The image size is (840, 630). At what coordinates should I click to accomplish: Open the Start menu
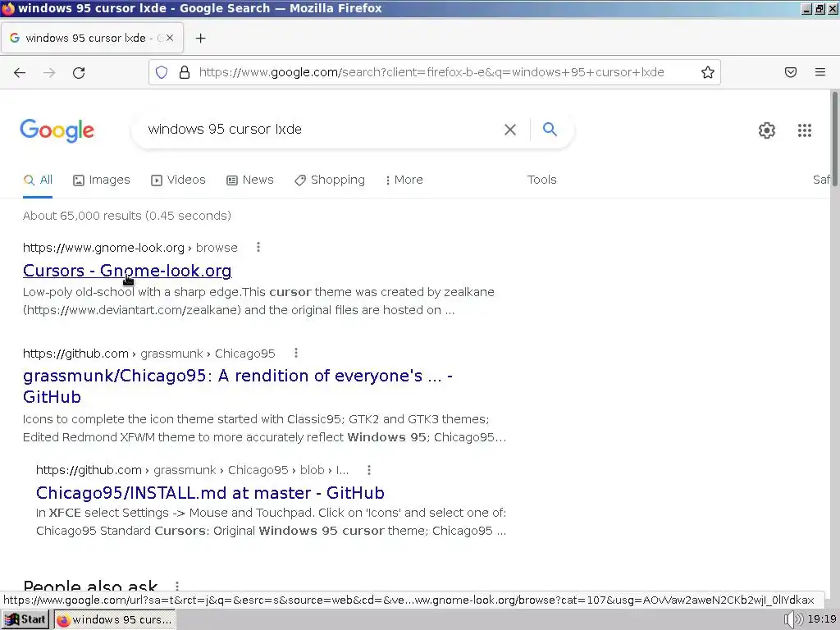coord(25,619)
